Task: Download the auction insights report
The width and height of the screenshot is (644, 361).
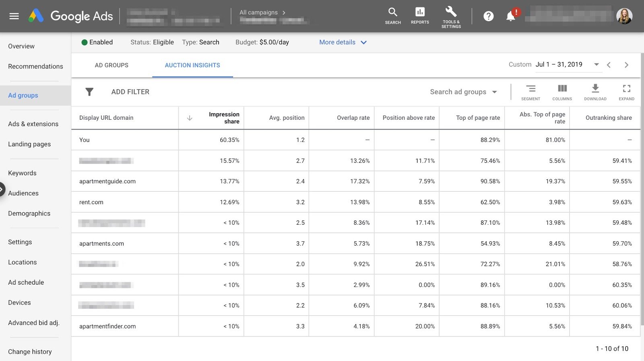Action: pos(595,92)
